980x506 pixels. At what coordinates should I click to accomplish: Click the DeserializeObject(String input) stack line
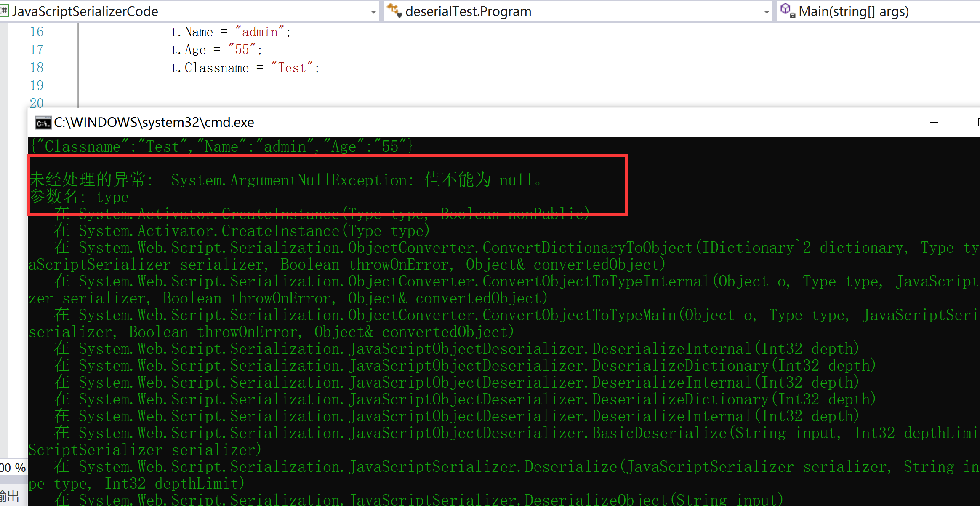[418, 499]
